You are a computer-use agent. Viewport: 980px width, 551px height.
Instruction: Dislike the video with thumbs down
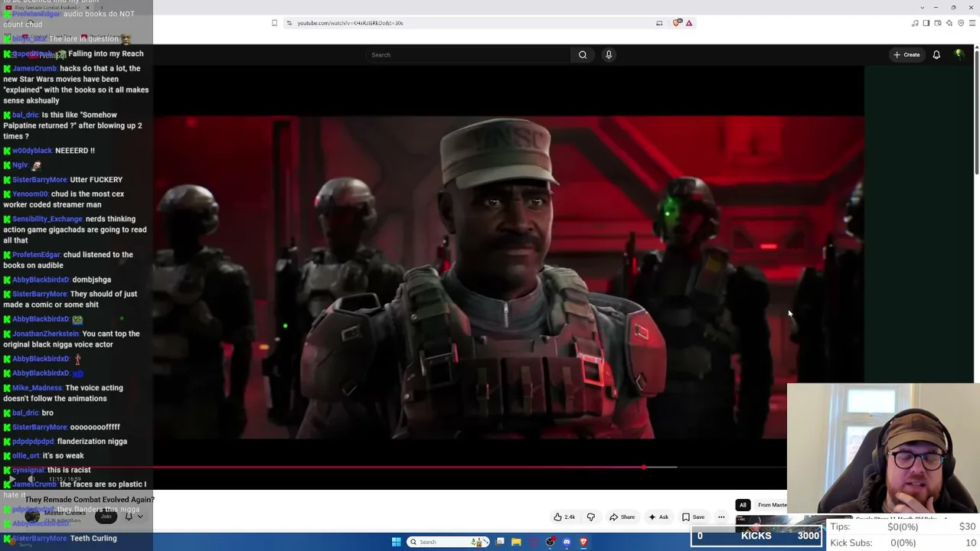[x=591, y=517]
